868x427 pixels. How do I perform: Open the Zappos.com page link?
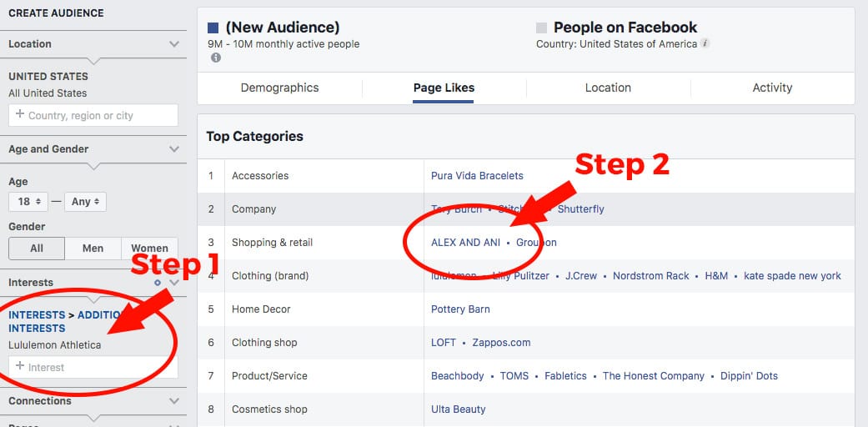click(501, 342)
